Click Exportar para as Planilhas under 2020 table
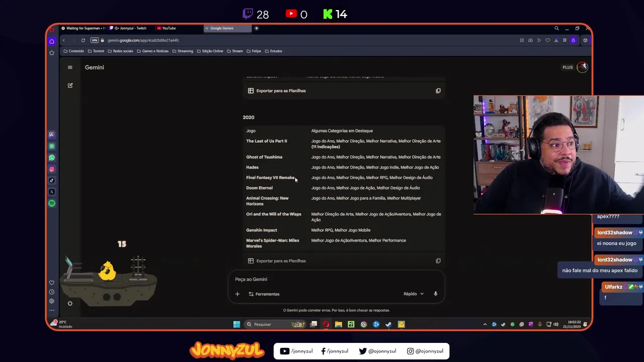The height and width of the screenshot is (362, 644). click(x=277, y=261)
